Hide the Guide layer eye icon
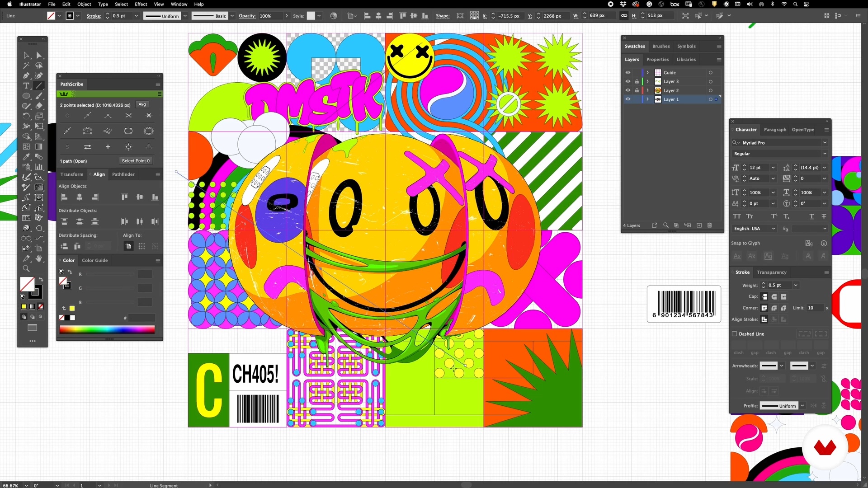The height and width of the screenshot is (488, 868). tap(627, 73)
